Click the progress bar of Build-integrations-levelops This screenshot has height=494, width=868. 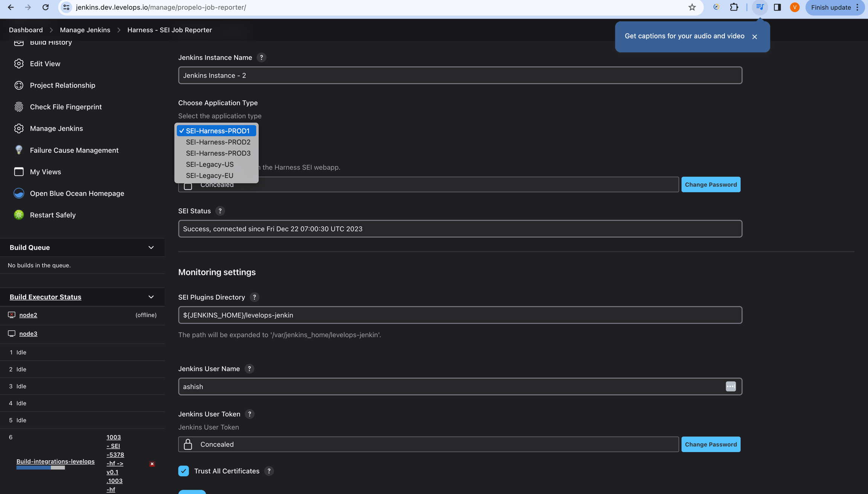40,467
